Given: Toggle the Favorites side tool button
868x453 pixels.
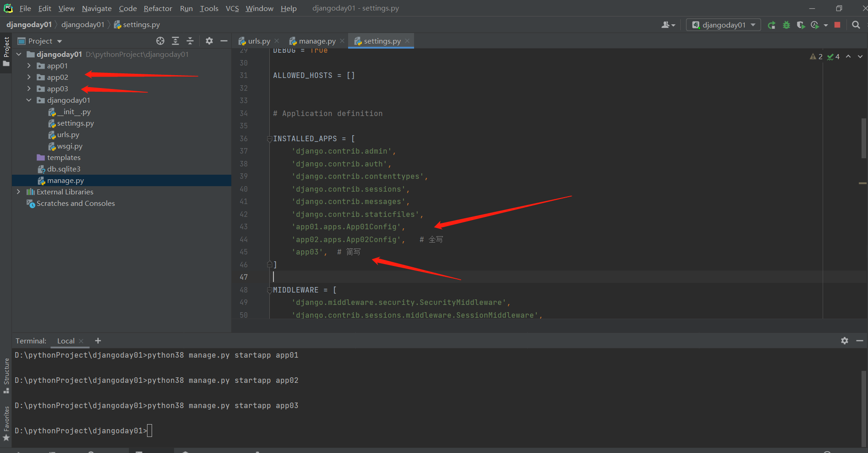Looking at the screenshot, I should [x=6, y=424].
